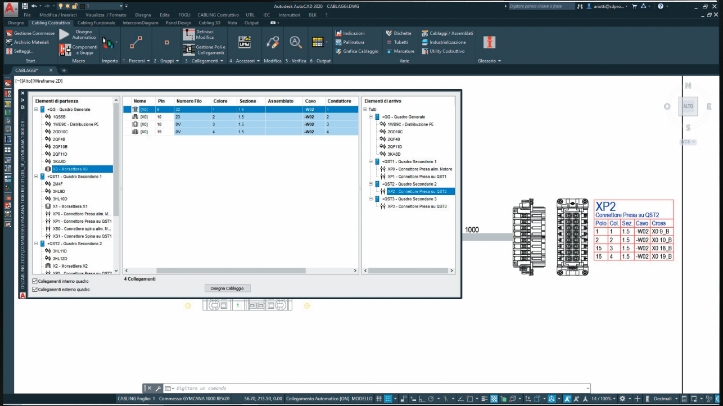Toggle Collegamenti interno quadro checkbox
This screenshot has height=406, width=723.
[33, 281]
